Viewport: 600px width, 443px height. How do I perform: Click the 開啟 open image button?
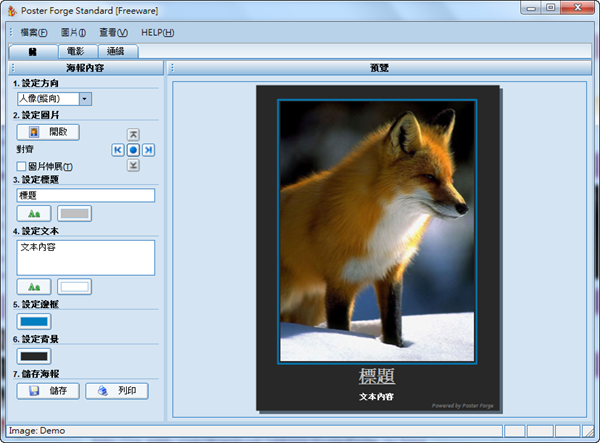[48, 132]
